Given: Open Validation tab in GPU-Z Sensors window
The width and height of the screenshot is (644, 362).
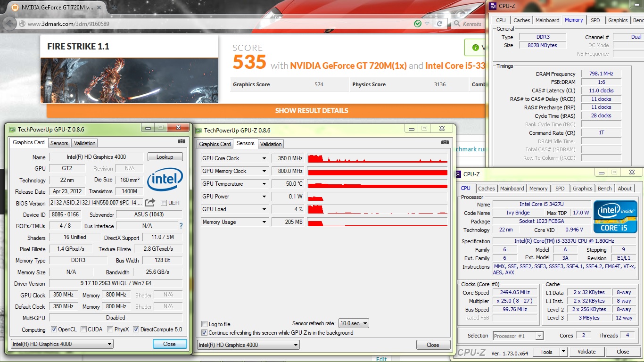Looking at the screenshot, I should click(x=271, y=144).
